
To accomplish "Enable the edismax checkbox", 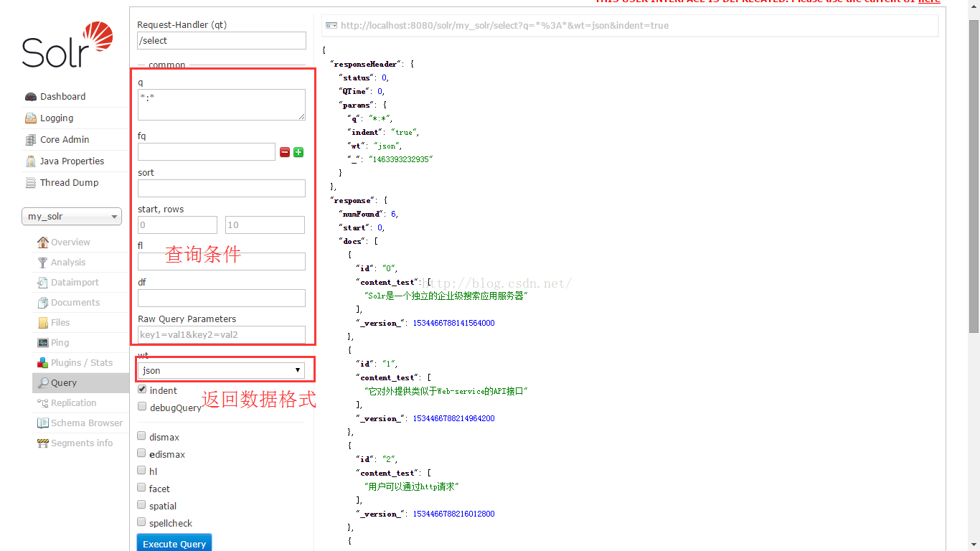I will tap(142, 453).
